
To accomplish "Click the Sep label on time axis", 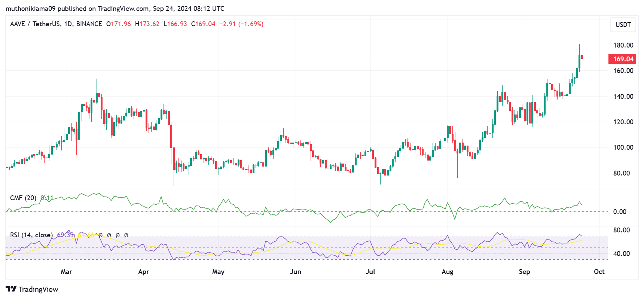I will pyautogui.click(x=524, y=272).
